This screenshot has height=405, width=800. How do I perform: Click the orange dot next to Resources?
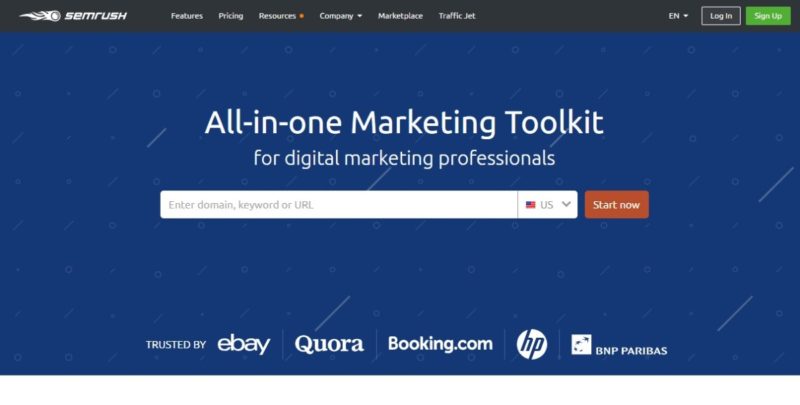coord(302,16)
